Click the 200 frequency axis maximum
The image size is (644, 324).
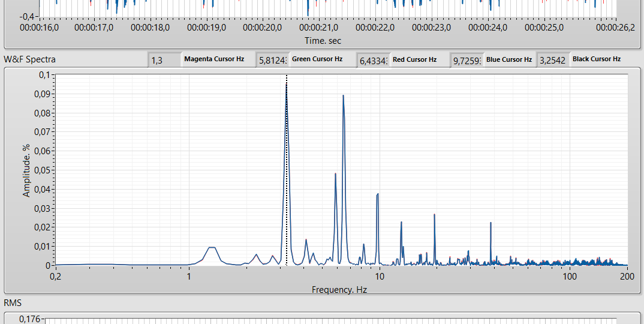[x=627, y=277]
